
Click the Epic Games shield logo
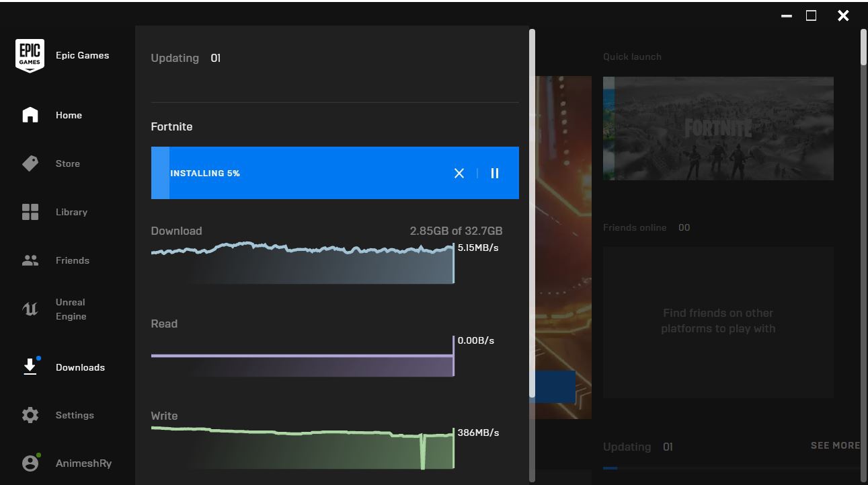point(30,56)
